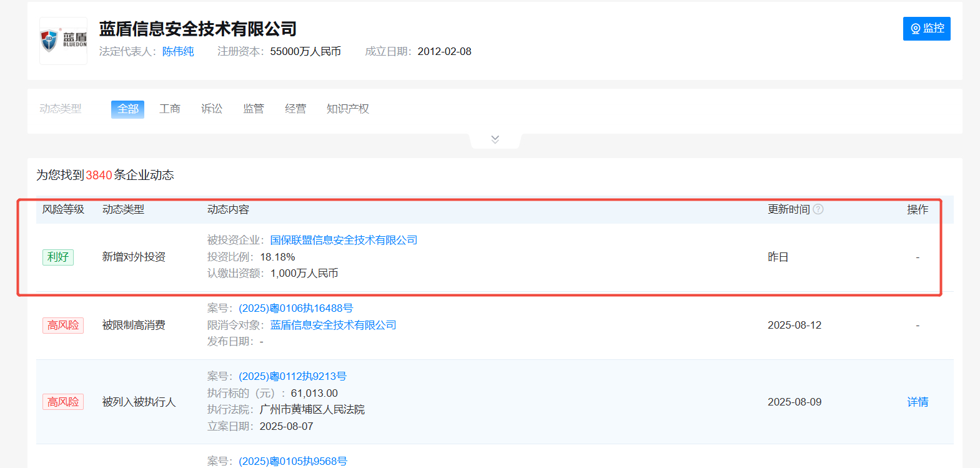The width and height of the screenshot is (980, 468).
Task: Click the 2025-08-09 update date
Action: [794, 402]
